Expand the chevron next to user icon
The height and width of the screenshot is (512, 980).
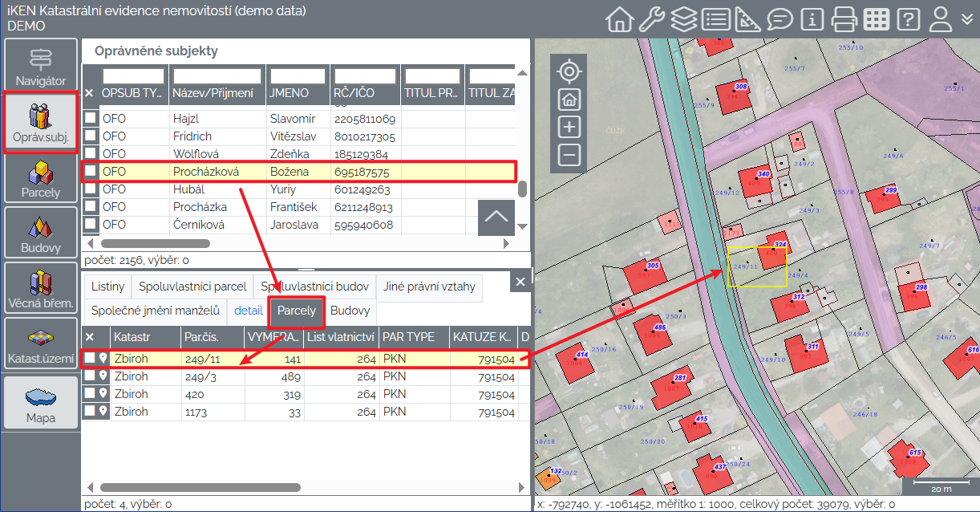[967, 18]
